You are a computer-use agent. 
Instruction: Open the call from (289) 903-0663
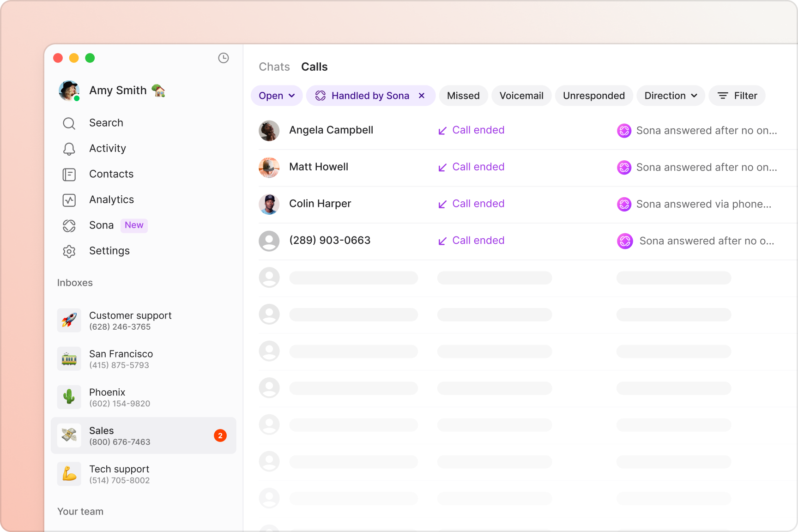527,241
